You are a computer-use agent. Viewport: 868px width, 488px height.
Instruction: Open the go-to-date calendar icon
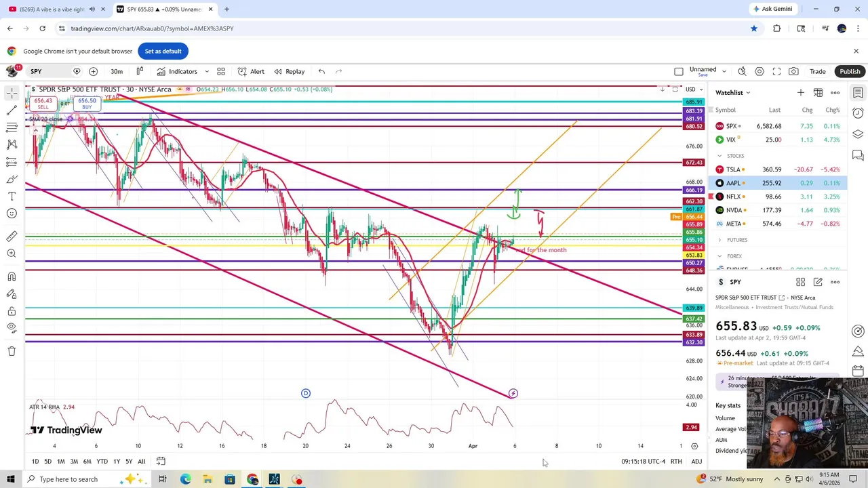coord(161,462)
